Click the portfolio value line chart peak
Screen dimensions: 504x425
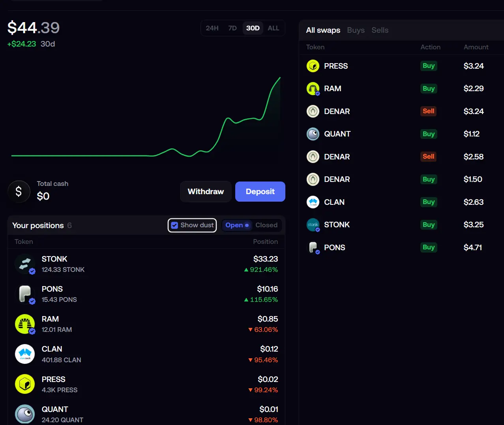280,78
